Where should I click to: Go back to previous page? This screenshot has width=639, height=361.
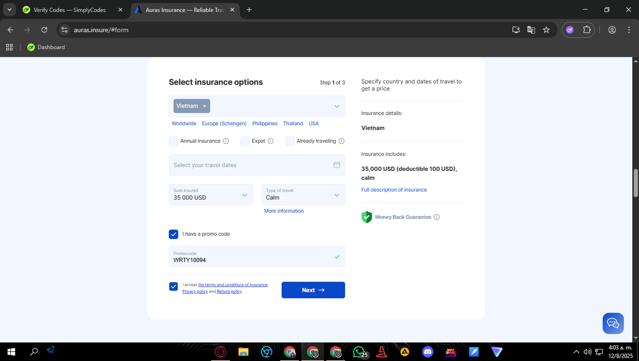coord(11,30)
